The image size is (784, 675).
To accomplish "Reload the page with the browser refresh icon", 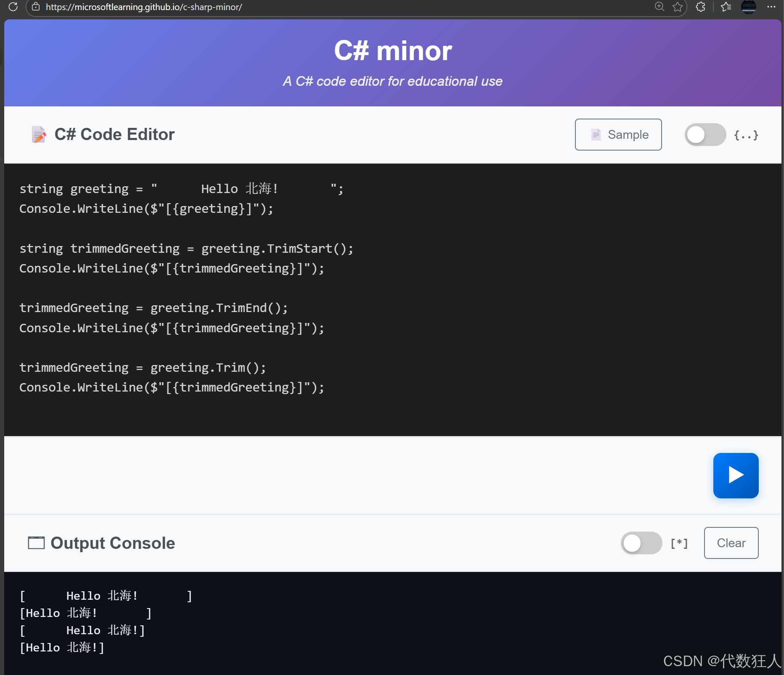I will (x=13, y=7).
